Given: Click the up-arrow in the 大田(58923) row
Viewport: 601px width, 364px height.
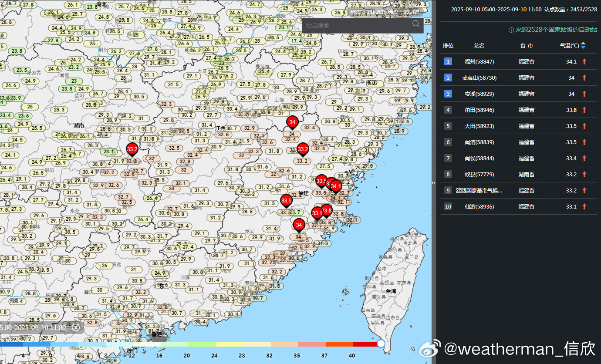Looking at the screenshot, I should pyautogui.click(x=584, y=126).
